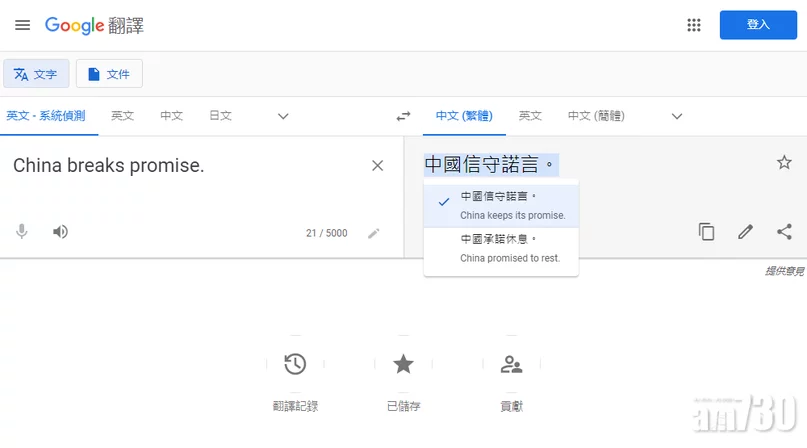Choose 中文 as source language
The width and height of the screenshot is (807, 448).
point(171,116)
